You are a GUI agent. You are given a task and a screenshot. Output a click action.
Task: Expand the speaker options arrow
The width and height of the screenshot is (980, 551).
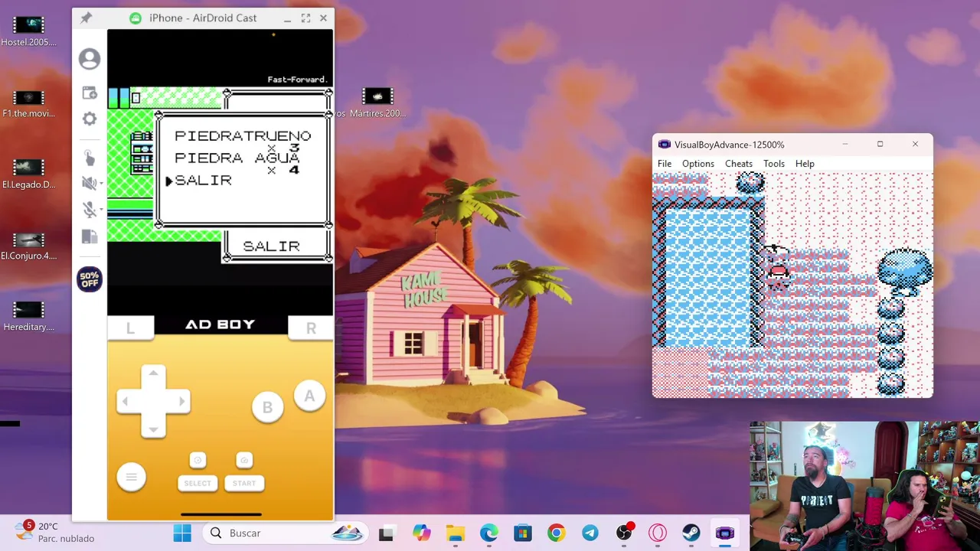(101, 183)
